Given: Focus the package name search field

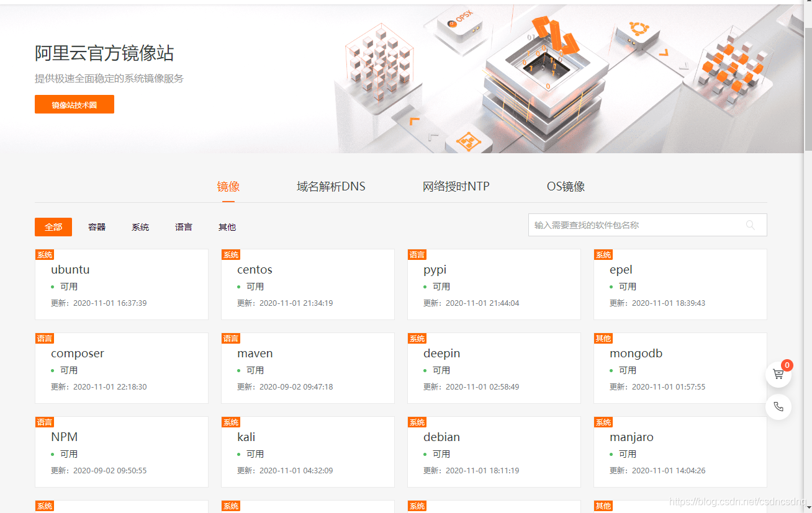Looking at the screenshot, I should pos(647,225).
